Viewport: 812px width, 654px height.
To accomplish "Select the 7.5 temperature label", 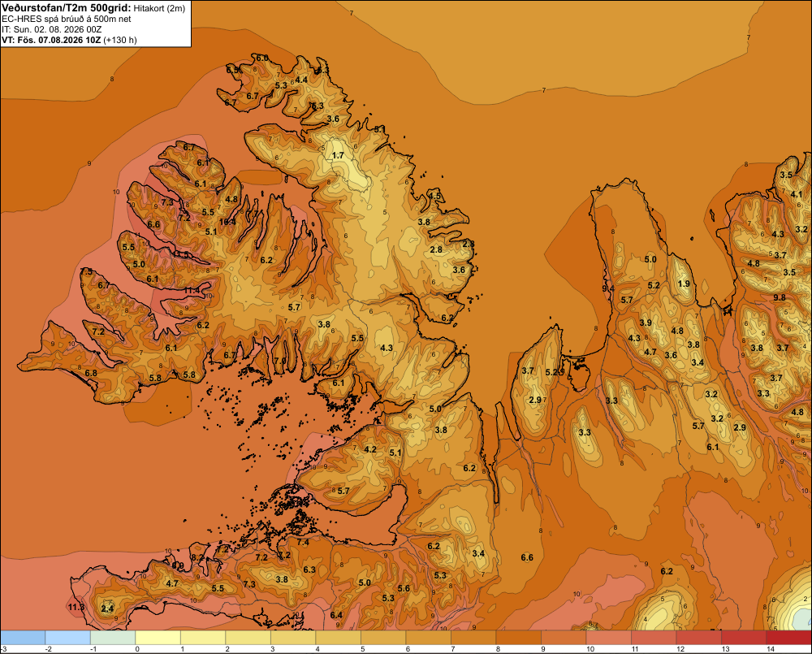I will point(87,271).
